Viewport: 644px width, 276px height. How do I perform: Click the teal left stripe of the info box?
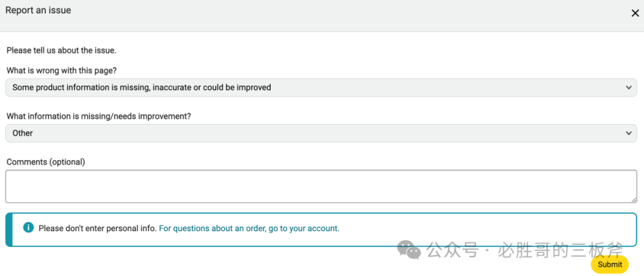(x=9, y=230)
